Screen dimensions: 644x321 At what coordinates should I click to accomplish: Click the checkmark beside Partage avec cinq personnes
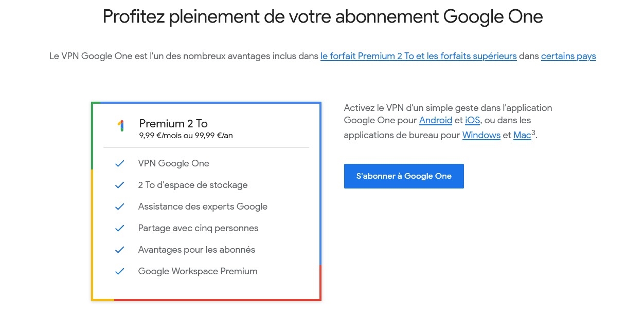pos(119,228)
